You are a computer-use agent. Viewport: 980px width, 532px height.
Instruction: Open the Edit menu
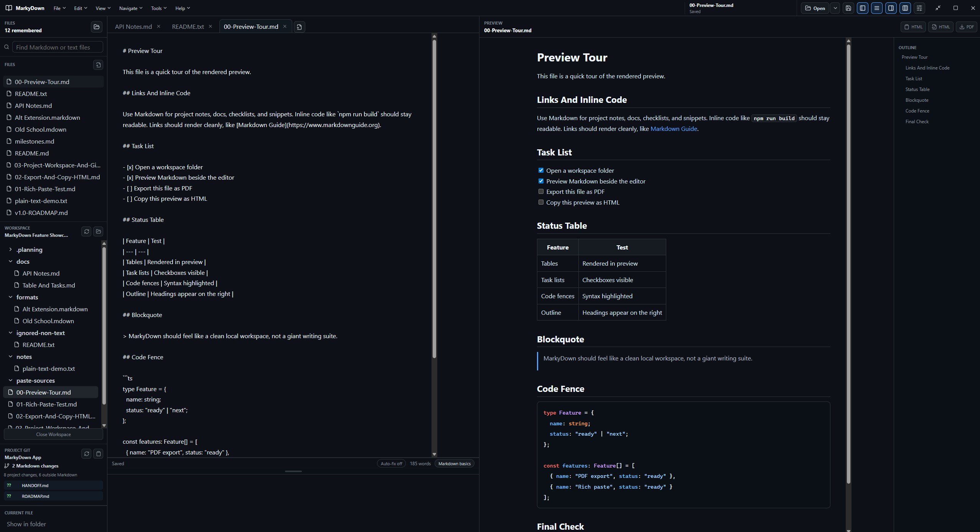81,8
